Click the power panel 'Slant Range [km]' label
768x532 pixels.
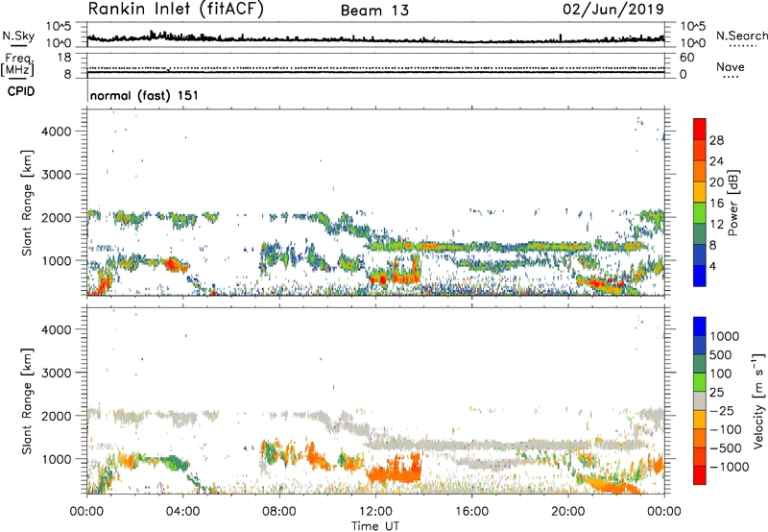coord(27,203)
